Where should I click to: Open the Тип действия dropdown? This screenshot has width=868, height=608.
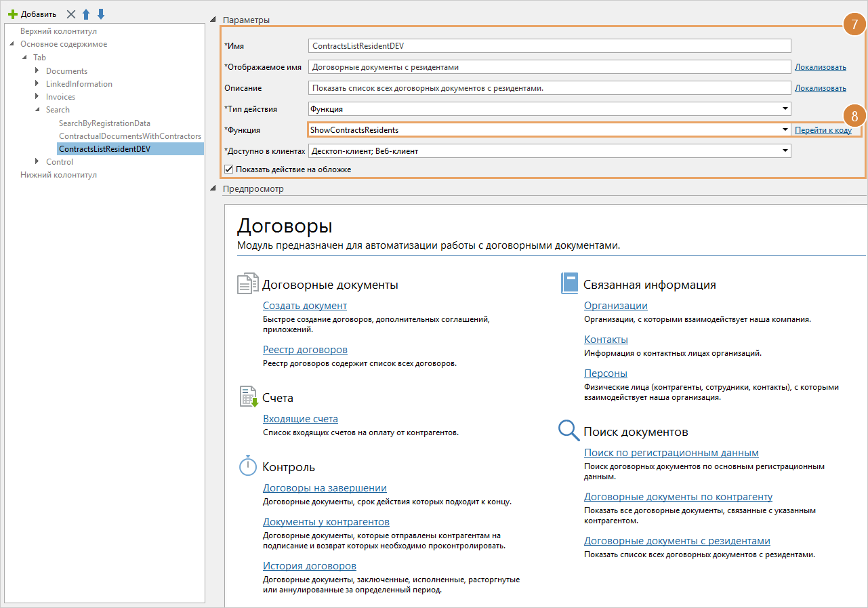(x=785, y=108)
